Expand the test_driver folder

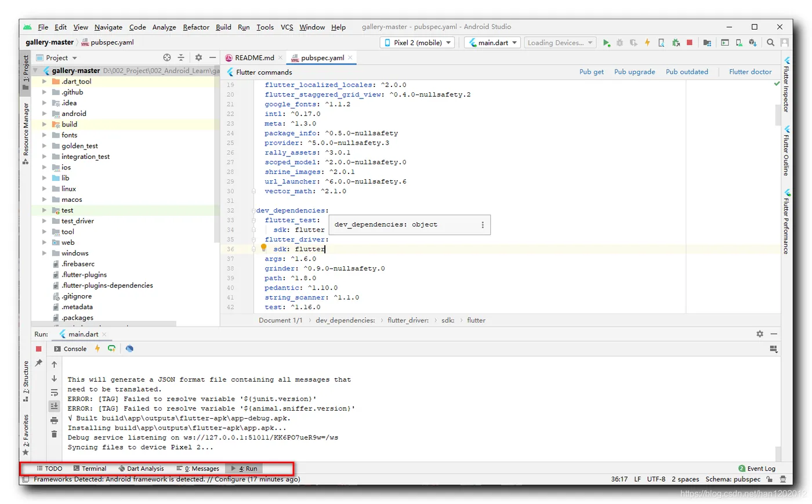click(x=44, y=221)
